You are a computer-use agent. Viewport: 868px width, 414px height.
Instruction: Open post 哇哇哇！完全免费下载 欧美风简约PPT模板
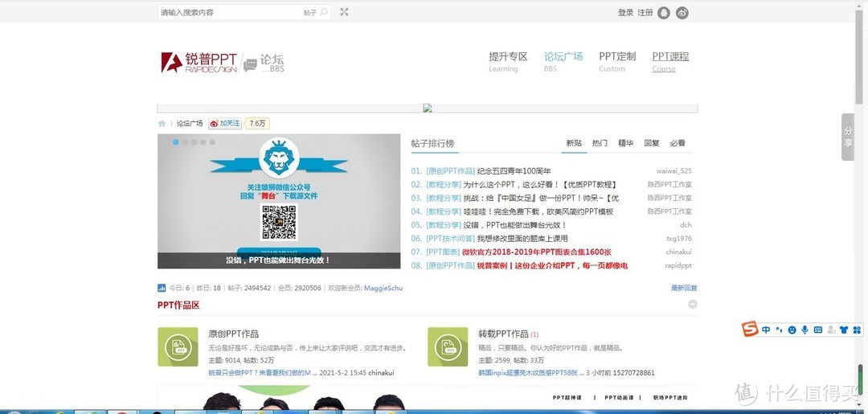538,211
